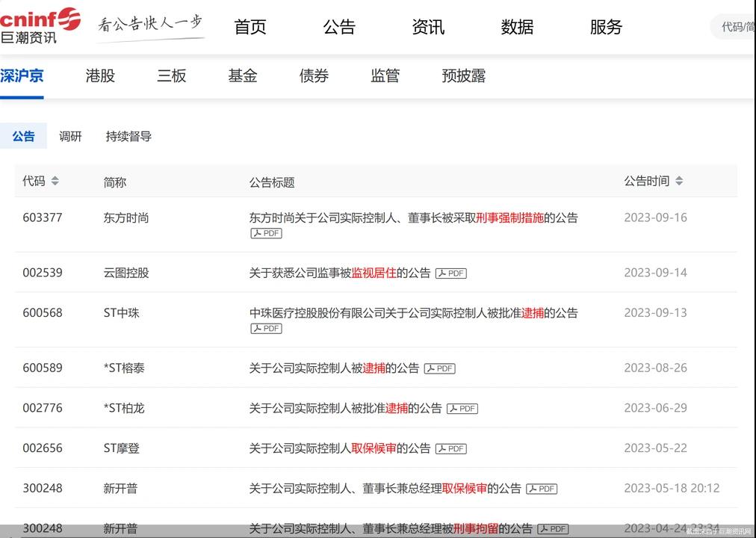Viewport: 756px width, 538px height.
Task: Click the cninfo 巨潮资讯 logo
Action: [x=40, y=25]
